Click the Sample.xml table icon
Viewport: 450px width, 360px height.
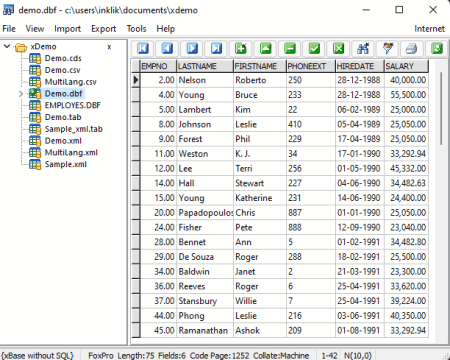point(35,164)
